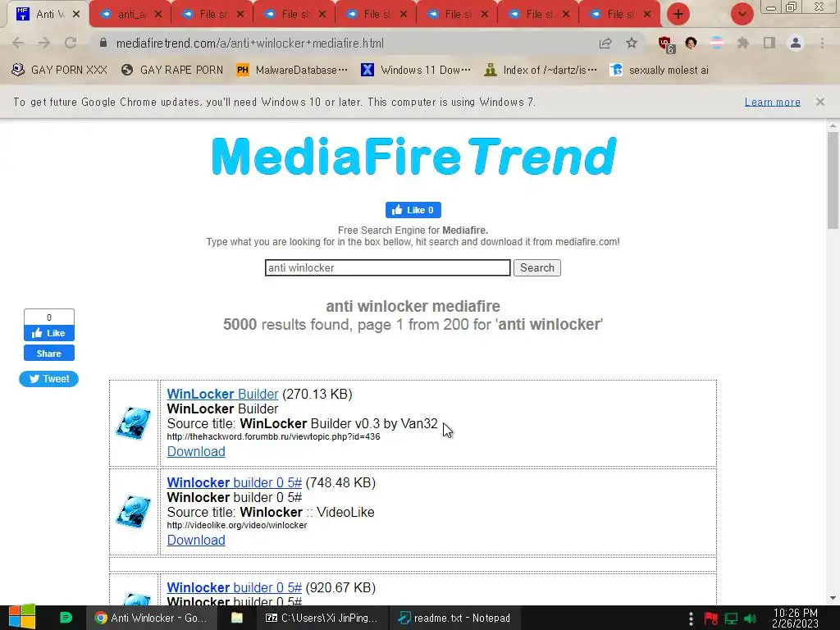
Task: Open the Chrome three-dot menu
Action: pos(822,43)
